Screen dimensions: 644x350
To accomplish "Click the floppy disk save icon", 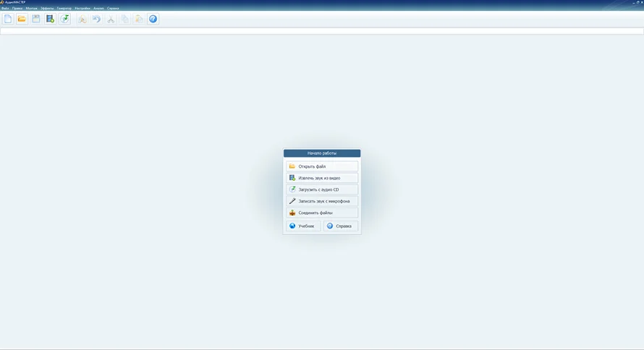I will [x=36, y=19].
